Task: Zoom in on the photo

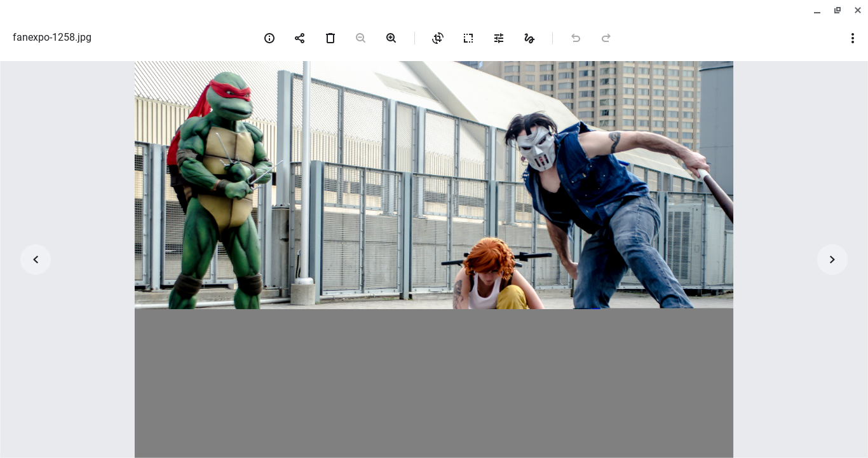Action: point(391,38)
